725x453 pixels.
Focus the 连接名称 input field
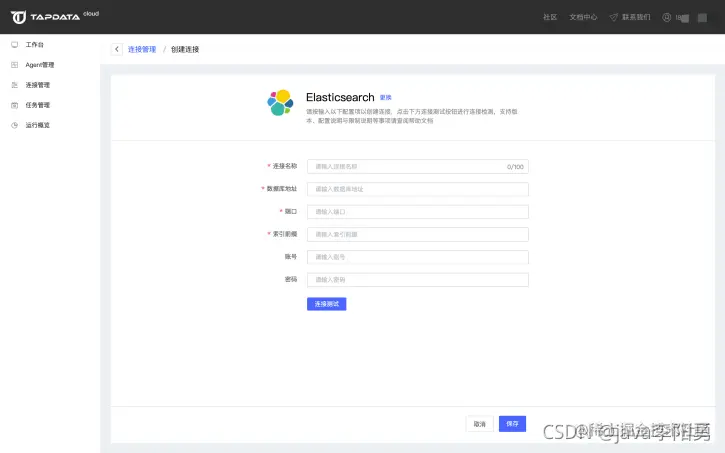pyautogui.click(x=418, y=166)
